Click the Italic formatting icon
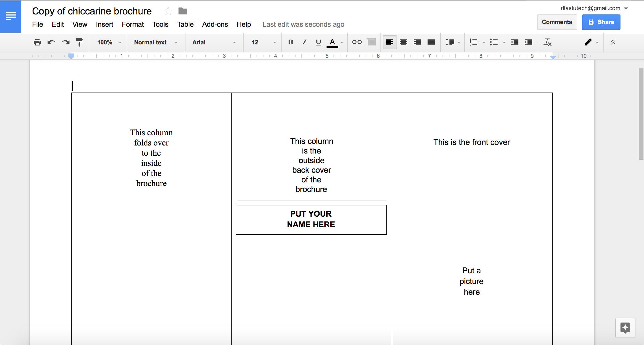The image size is (644, 345). [304, 42]
